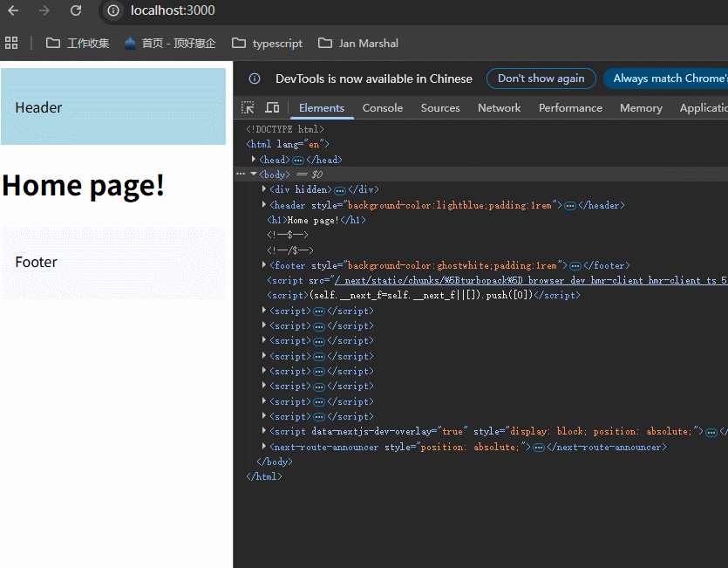Click the inspect element picker icon
The height and width of the screenshot is (568, 728).
click(x=248, y=108)
